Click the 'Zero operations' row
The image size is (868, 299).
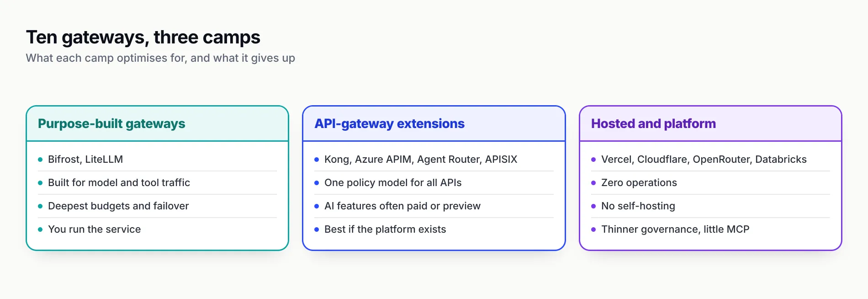click(x=710, y=182)
